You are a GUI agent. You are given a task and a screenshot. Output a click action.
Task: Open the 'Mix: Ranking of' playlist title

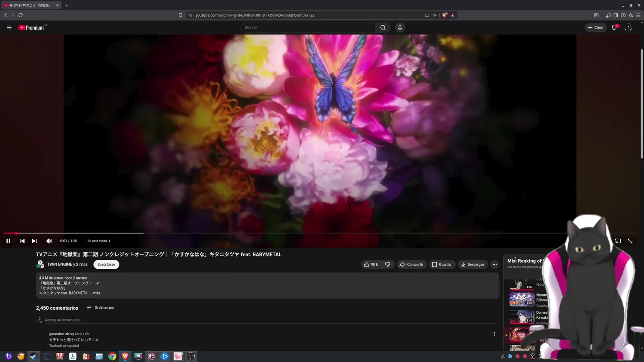pos(525,261)
